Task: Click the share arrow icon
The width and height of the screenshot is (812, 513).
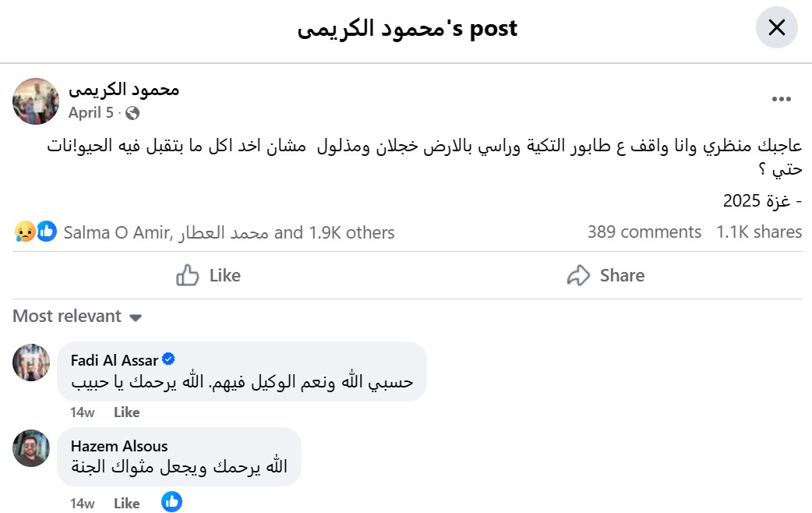Action: click(x=578, y=275)
